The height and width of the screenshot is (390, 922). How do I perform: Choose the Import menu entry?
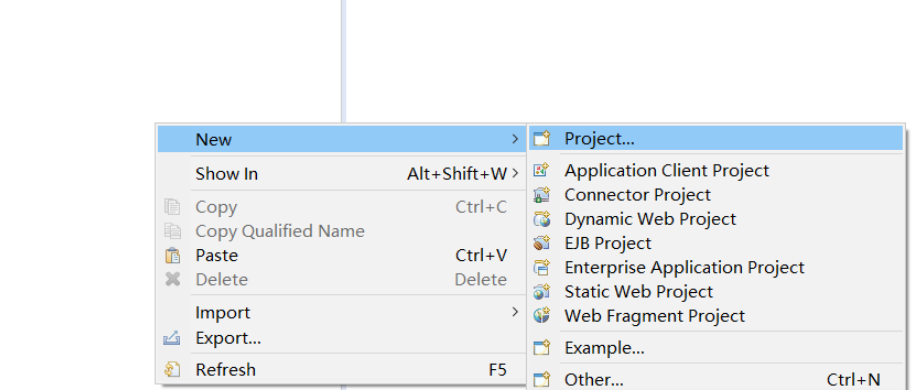tap(341, 312)
